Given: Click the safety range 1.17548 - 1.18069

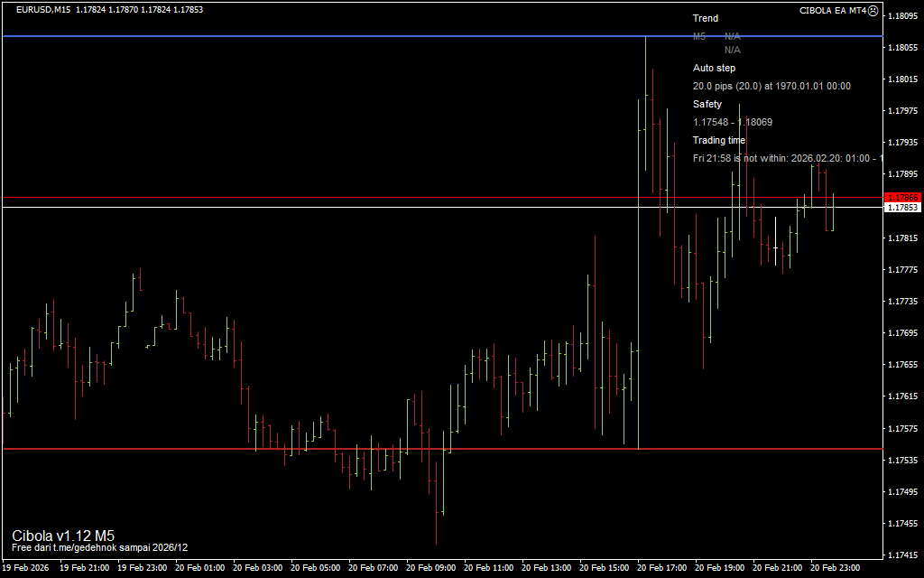Looking at the screenshot, I should [x=733, y=122].
